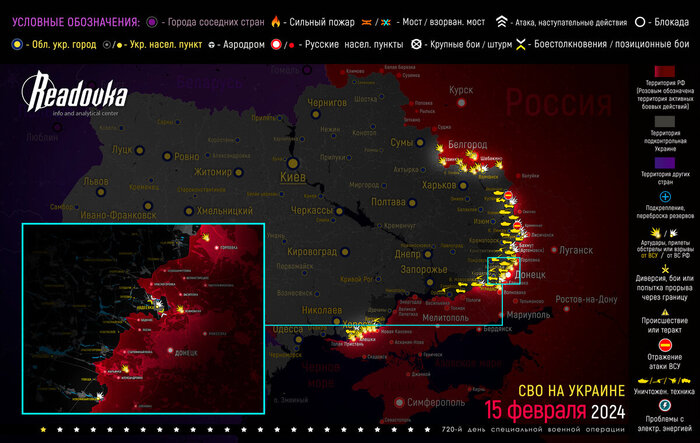Click the Кировоград city label
Image resolution: width=700 pixels, height=443 pixels.
point(312,251)
